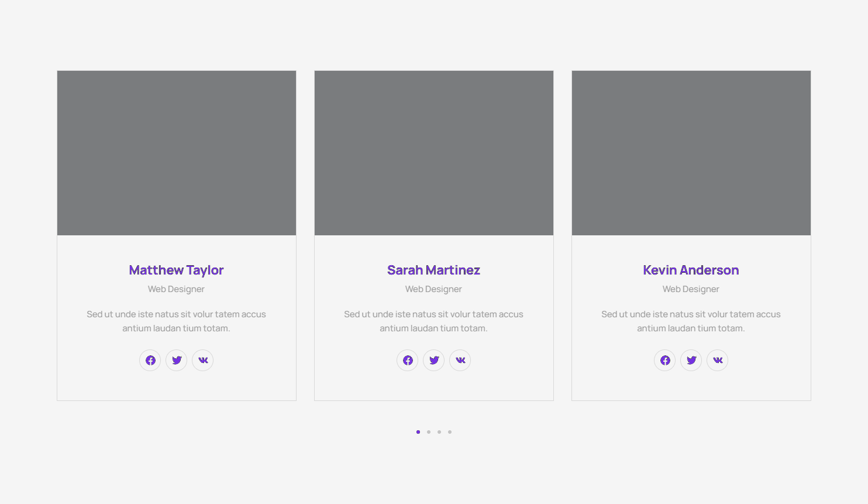Image resolution: width=868 pixels, height=504 pixels.
Task: Click Web Designer text under Sarah Martinez
Action: click(x=433, y=289)
